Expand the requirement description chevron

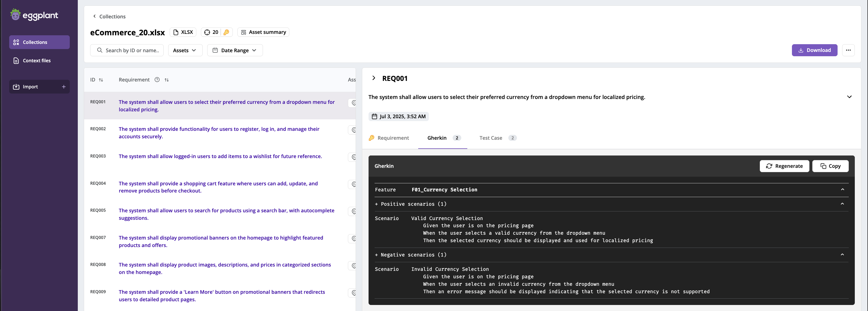pyautogui.click(x=849, y=97)
